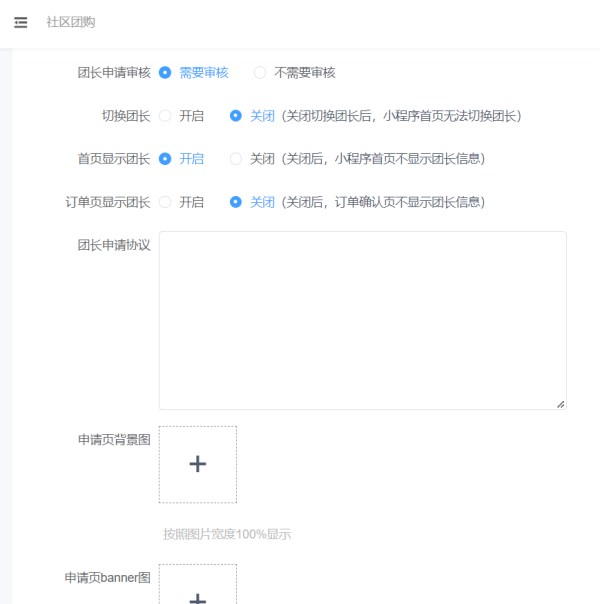Image resolution: width=600 pixels, height=604 pixels.
Task: Focus the 团长申请协议 text area
Action: (x=362, y=320)
